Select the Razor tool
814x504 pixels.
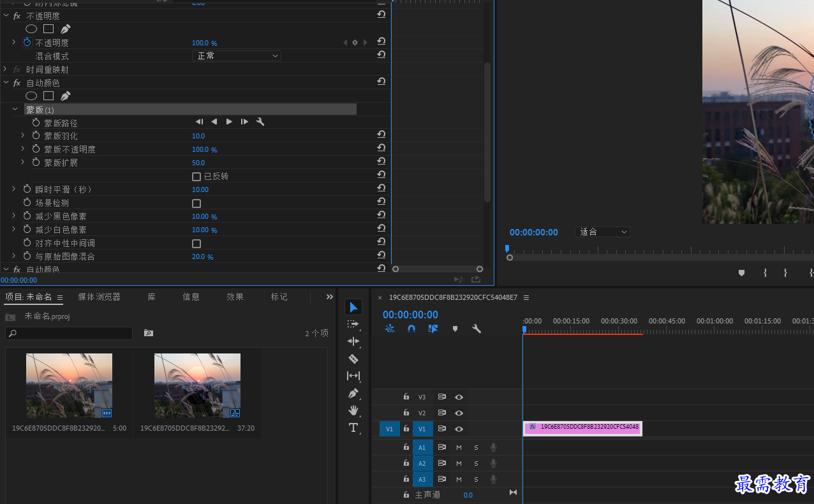coord(353,359)
